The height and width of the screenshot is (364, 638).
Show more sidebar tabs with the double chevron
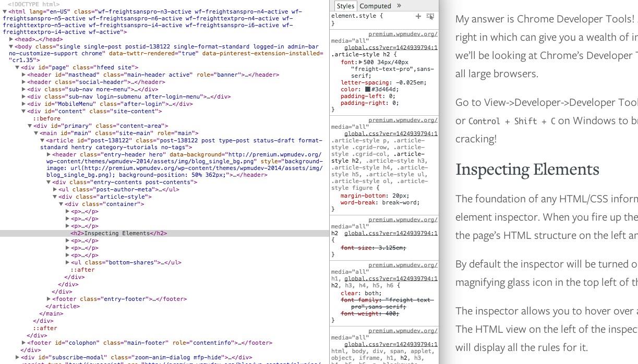(399, 6)
